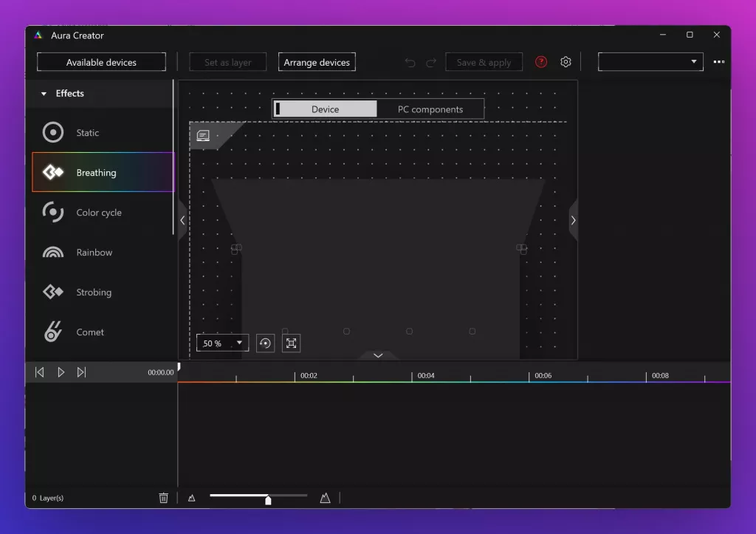Expand the profile selection dropdown
Viewport: 756px width, 534px height.
click(693, 62)
